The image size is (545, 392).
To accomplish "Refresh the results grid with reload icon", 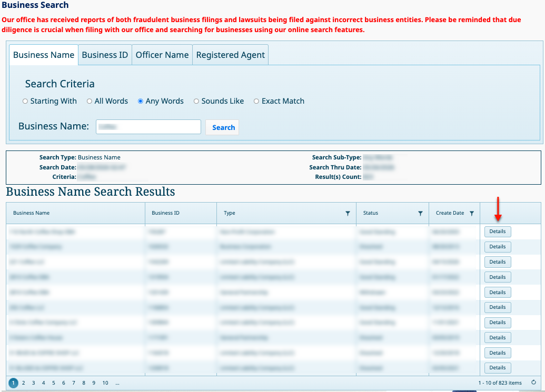I will [533, 383].
